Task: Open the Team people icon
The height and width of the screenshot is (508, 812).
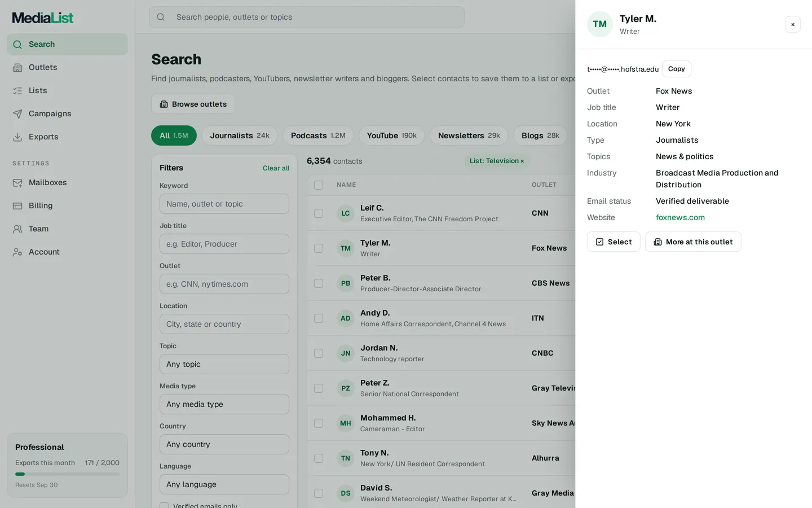Action: coord(17,229)
